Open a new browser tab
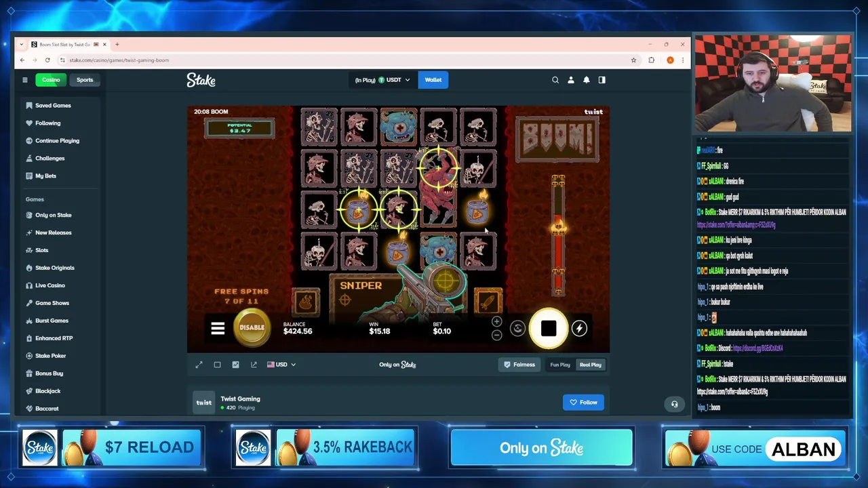 [117, 45]
